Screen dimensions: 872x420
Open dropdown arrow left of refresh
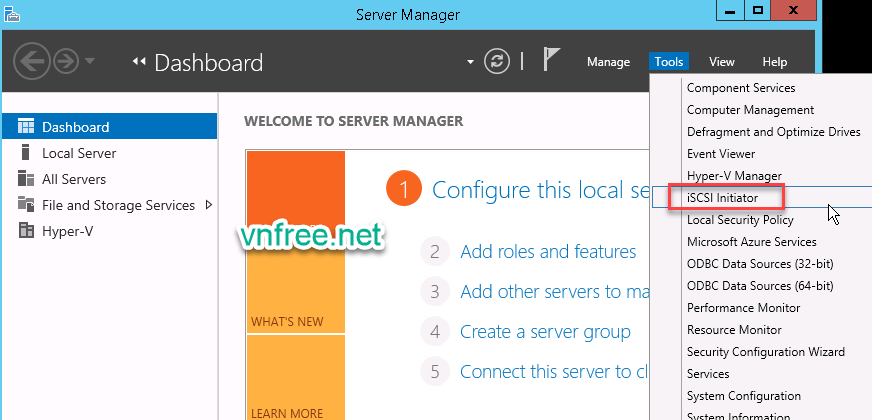pos(470,62)
